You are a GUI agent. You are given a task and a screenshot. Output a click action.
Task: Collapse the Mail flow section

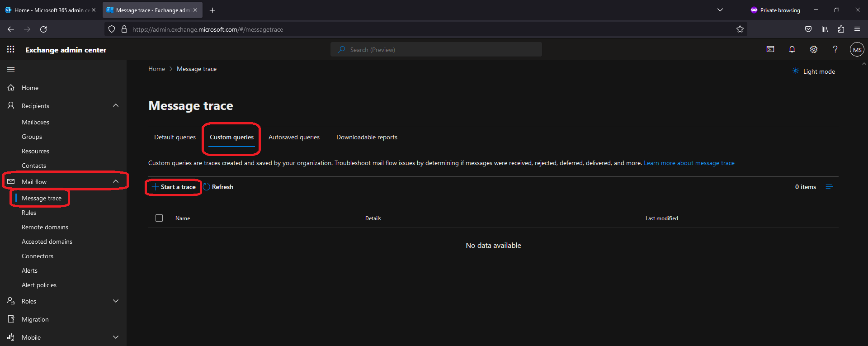[116, 181]
